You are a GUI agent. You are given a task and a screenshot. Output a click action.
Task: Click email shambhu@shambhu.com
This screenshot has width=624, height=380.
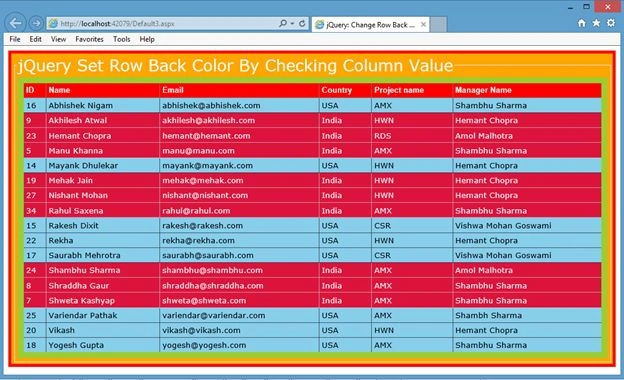coord(213,270)
